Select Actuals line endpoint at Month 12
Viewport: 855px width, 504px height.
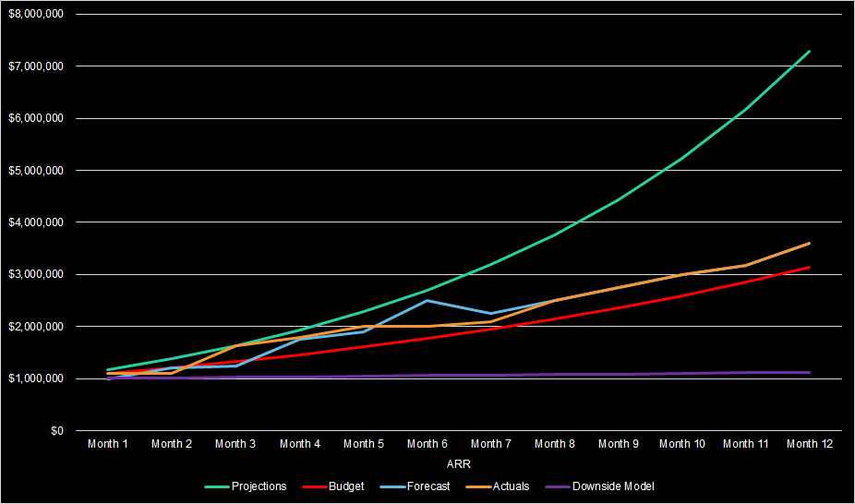pyautogui.click(x=809, y=244)
